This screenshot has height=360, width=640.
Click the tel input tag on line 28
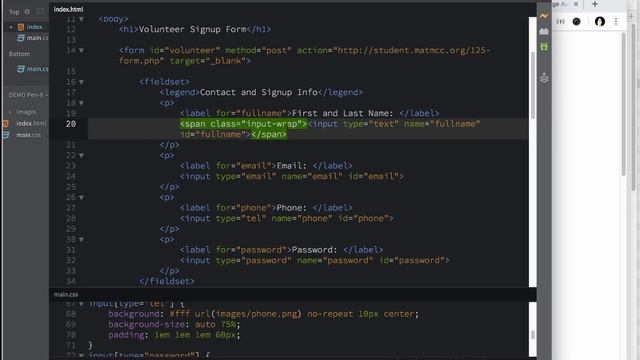287,218
